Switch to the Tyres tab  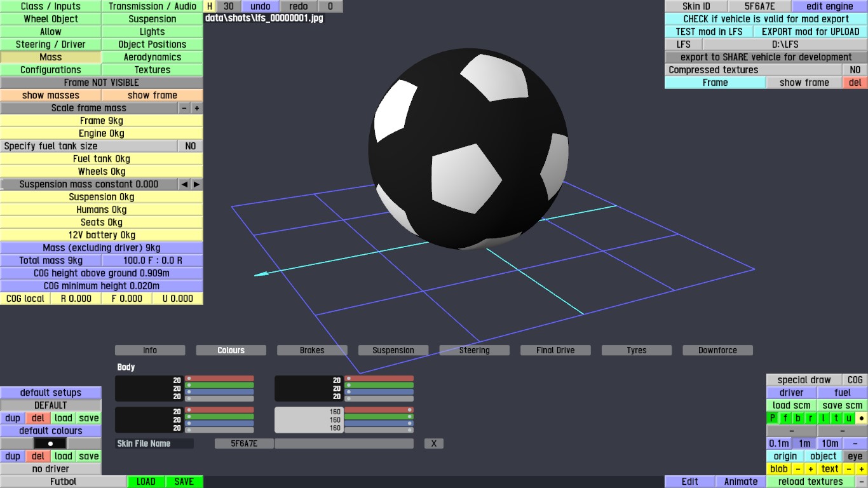[x=637, y=350]
